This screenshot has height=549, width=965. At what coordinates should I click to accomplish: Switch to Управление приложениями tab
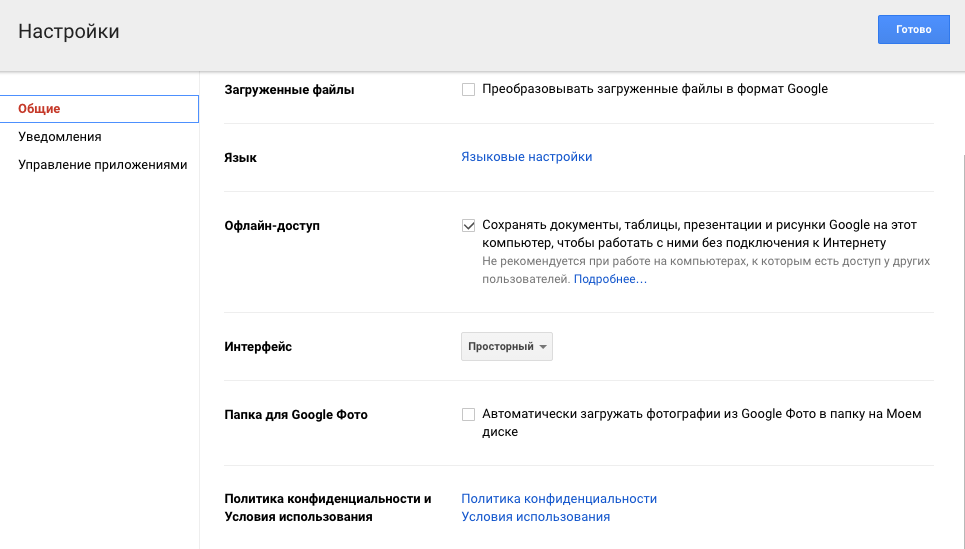pos(102,165)
